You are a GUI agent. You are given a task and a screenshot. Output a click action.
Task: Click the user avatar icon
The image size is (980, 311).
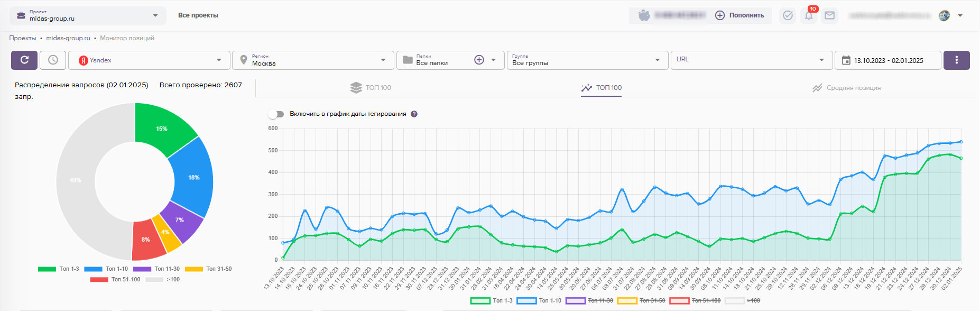[x=944, y=16]
